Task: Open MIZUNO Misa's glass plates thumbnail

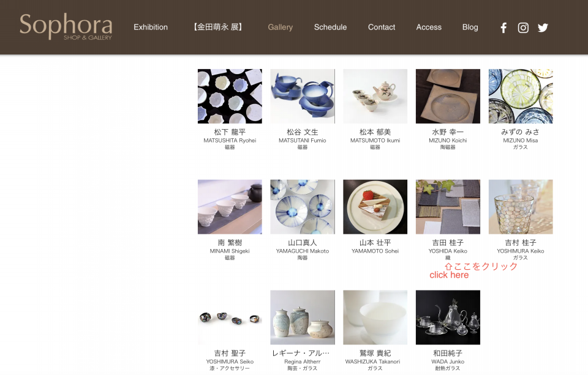Action: point(521,96)
